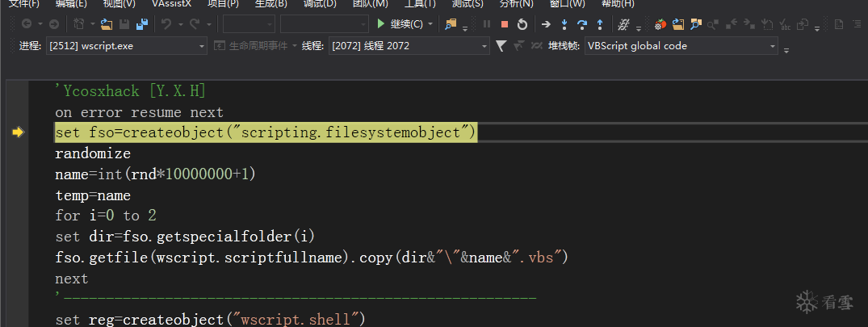Click the step out icon
Screen dimensions: 868x327
click(599, 23)
